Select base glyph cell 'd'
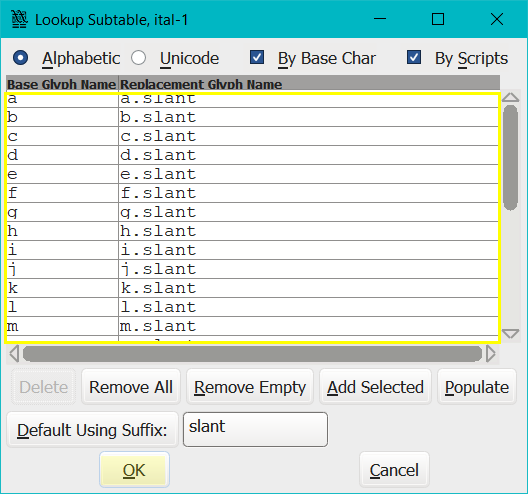Screen dimensions: 528x494 pyautogui.click(x=62, y=155)
